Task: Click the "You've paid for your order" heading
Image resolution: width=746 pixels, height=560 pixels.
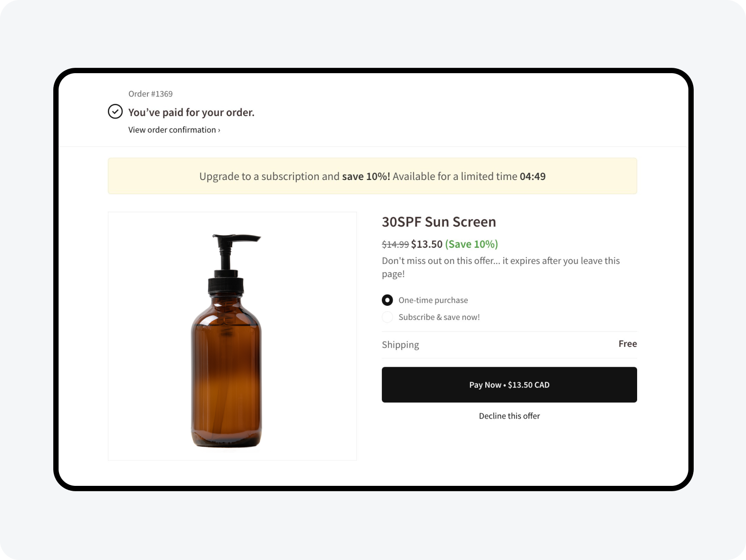Action: coord(191,113)
